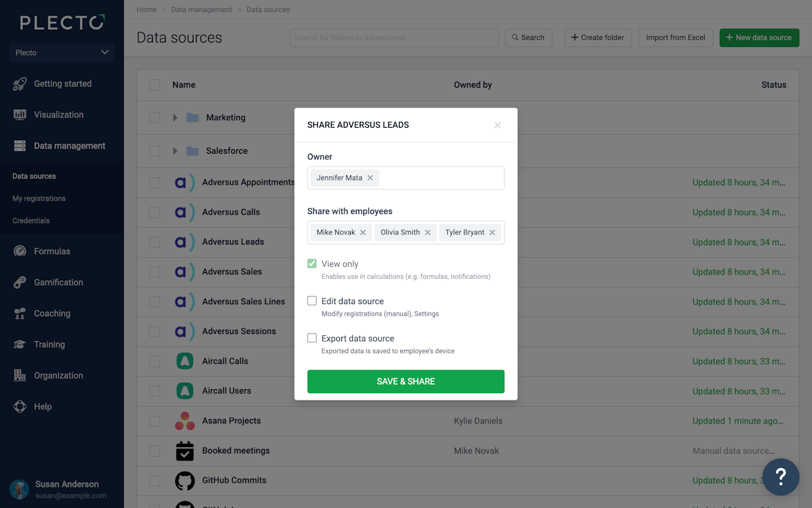This screenshot has width=812, height=508.
Task: Click the New data source button
Action: tap(759, 37)
